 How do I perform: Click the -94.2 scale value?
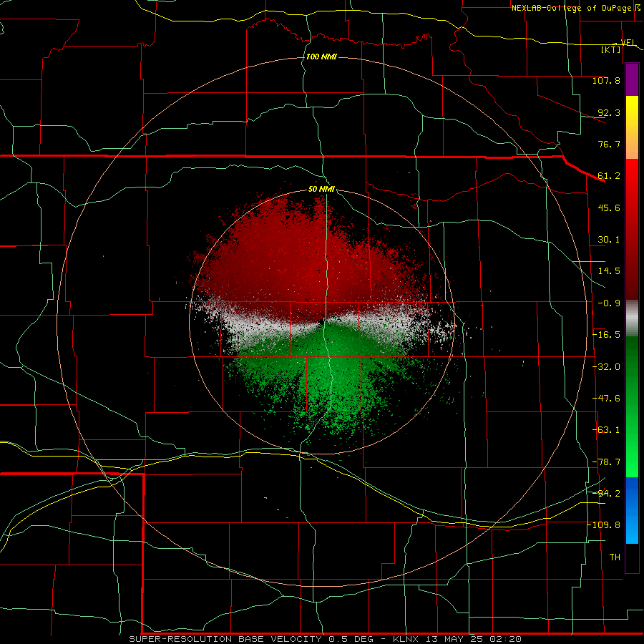606,493
